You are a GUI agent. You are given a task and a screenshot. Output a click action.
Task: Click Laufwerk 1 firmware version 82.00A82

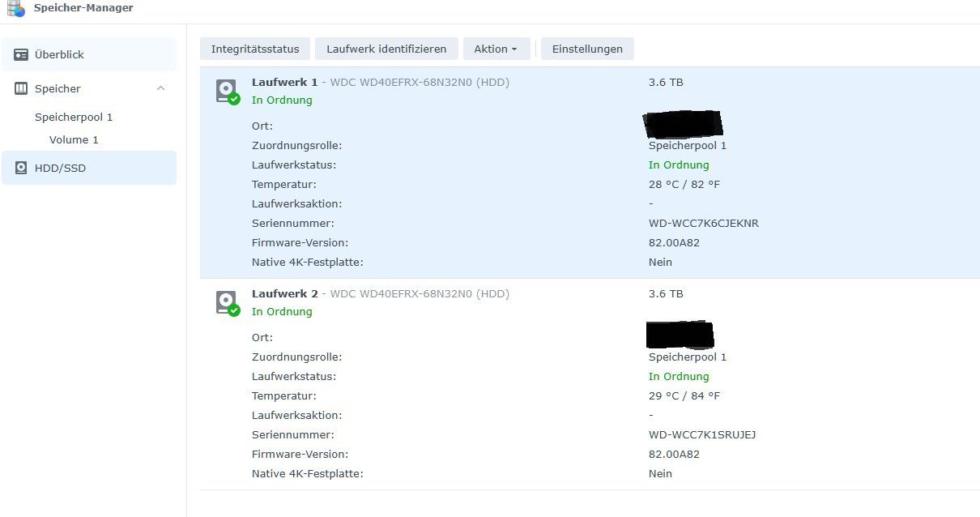674,242
